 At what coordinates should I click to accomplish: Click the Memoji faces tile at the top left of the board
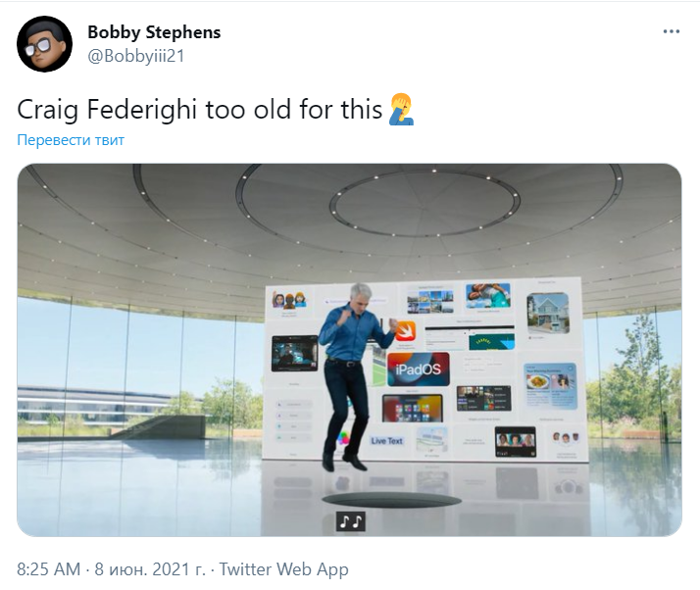click(290, 300)
